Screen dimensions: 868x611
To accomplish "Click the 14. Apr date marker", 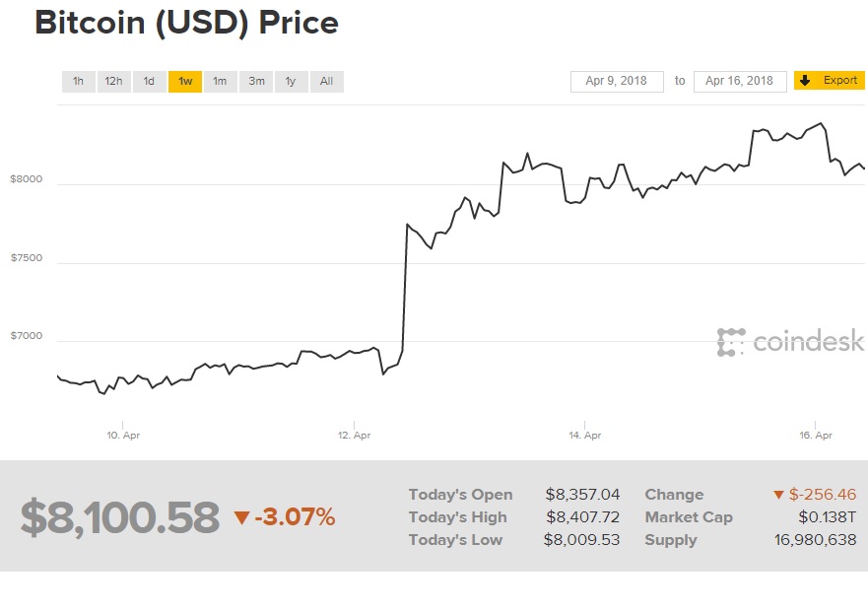I will pos(584,435).
